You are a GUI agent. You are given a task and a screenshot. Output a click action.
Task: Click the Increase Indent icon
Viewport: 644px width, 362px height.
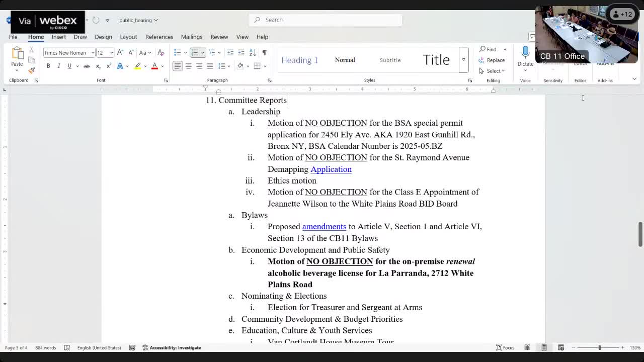(241, 53)
